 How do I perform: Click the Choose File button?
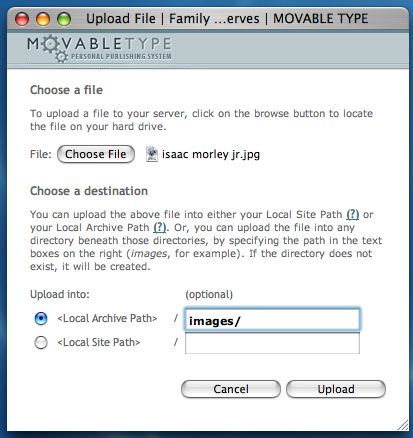96,154
